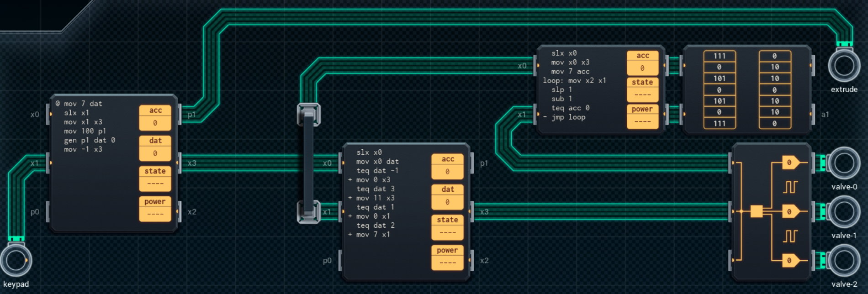Click the 'teq dat 3' code line

click(x=376, y=189)
